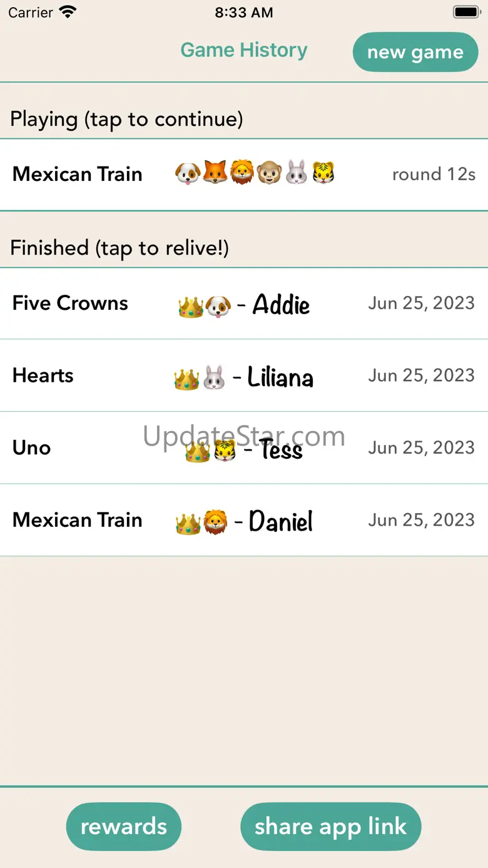Tap the fox emoji player avatar
Image resolution: width=488 pixels, height=868 pixels.
click(215, 173)
